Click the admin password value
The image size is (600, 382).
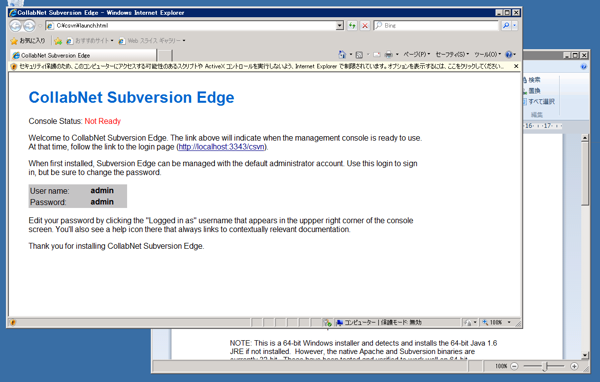click(102, 202)
